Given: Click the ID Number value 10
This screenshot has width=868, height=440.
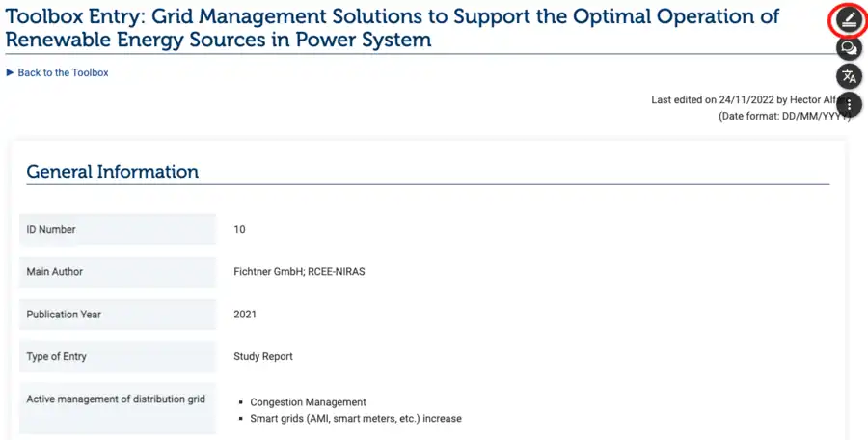Looking at the screenshot, I should [x=240, y=230].
